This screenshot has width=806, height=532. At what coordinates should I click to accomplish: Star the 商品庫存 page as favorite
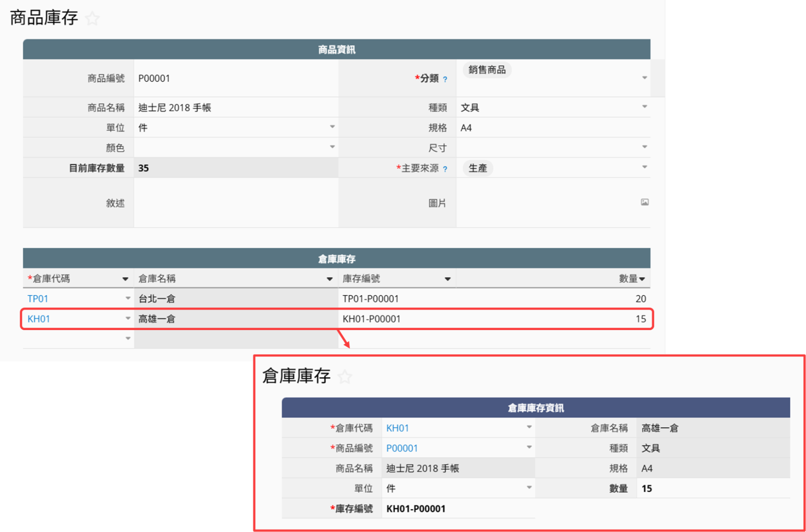tap(92, 19)
